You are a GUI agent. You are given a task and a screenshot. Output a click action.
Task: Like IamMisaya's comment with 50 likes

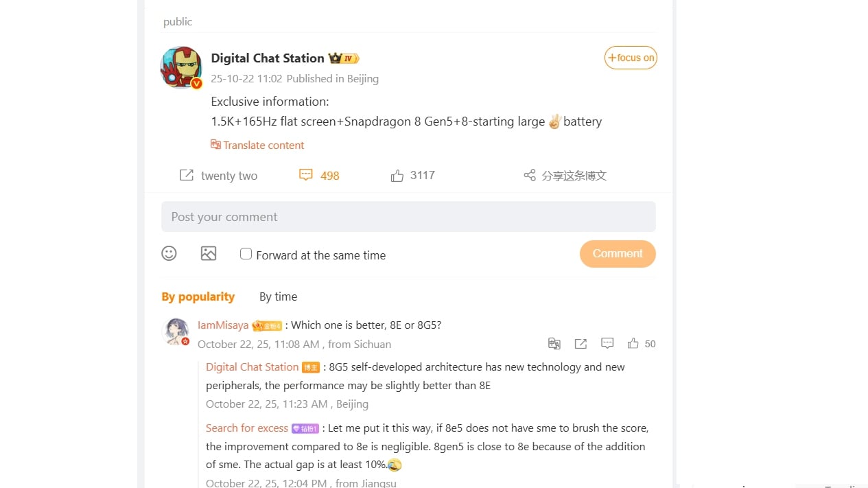pos(633,343)
